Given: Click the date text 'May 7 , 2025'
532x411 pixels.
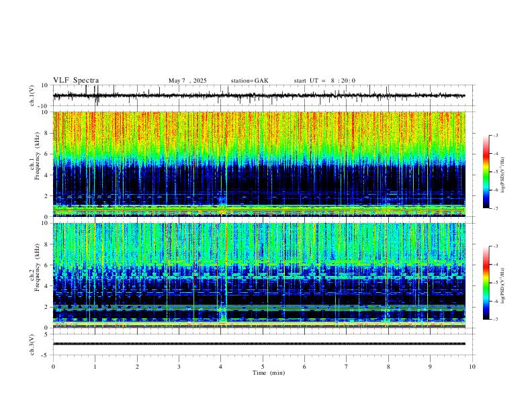Looking at the screenshot, I should pyautogui.click(x=187, y=81).
